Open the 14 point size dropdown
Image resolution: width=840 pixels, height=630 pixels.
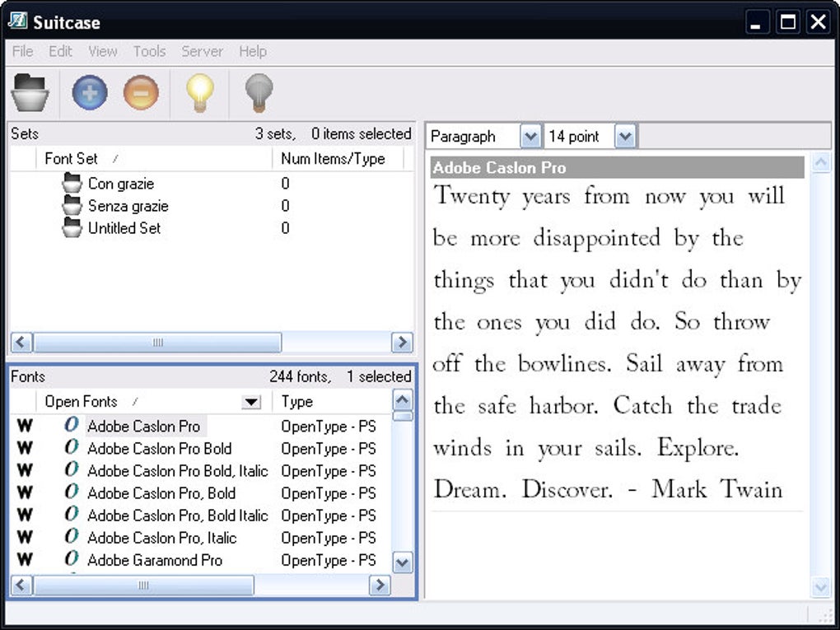(x=625, y=137)
